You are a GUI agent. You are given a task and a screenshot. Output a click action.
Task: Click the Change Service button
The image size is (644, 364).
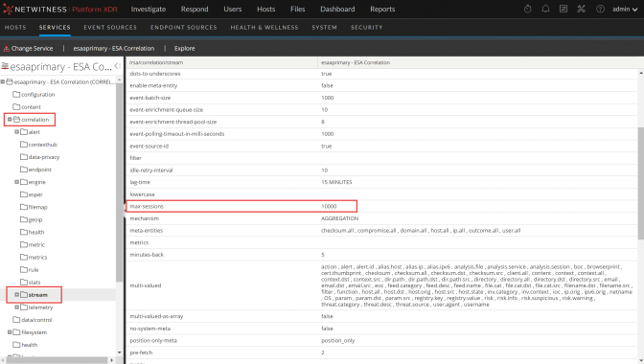[x=29, y=49]
